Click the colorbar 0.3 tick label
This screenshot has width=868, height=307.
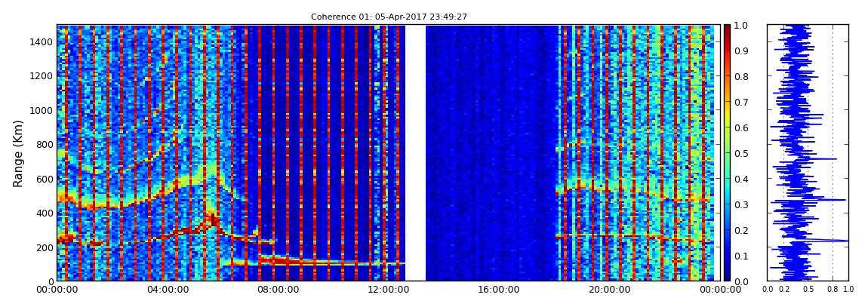click(x=740, y=204)
